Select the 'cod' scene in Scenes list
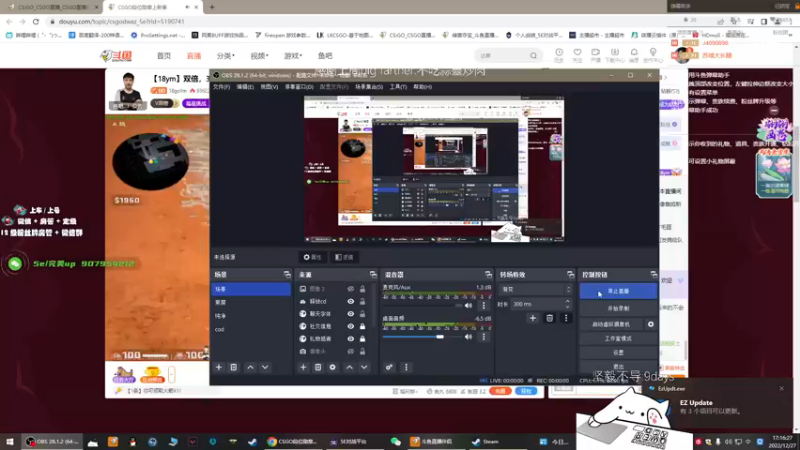800x450 pixels. click(251, 329)
